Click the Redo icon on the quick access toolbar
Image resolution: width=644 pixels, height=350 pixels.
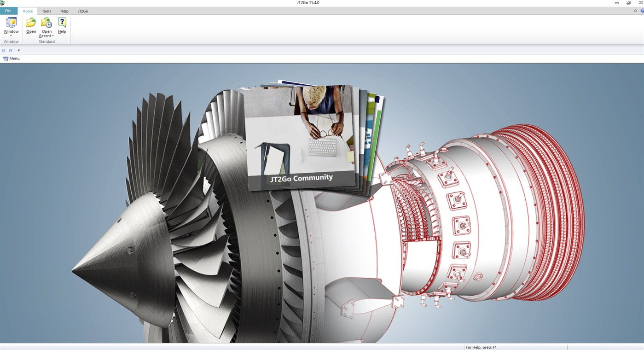click(x=11, y=50)
